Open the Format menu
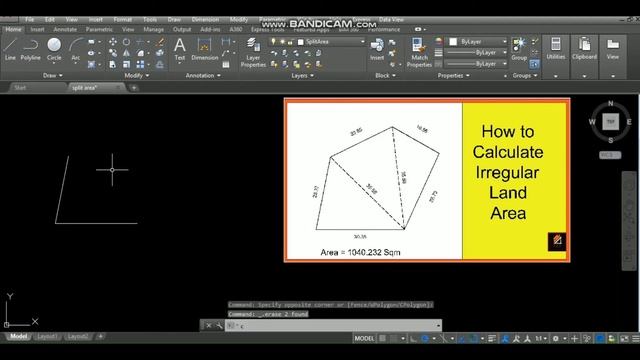 pos(122,20)
